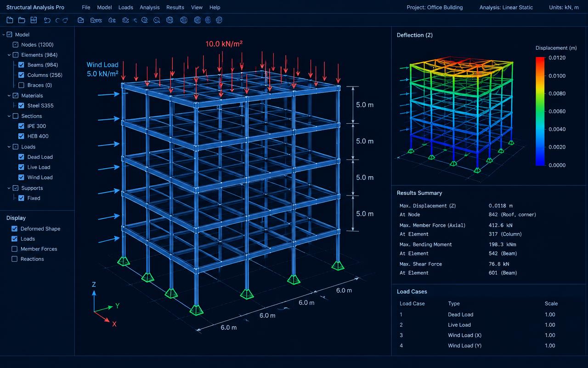Enable Member Forces display option
The image size is (588, 368).
point(14,249)
